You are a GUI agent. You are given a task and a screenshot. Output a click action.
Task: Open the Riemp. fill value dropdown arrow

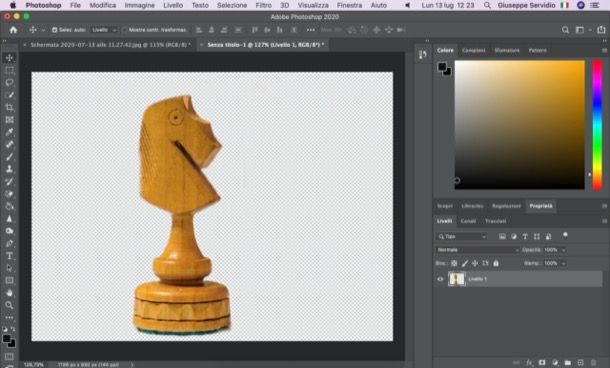(x=563, y=263)
